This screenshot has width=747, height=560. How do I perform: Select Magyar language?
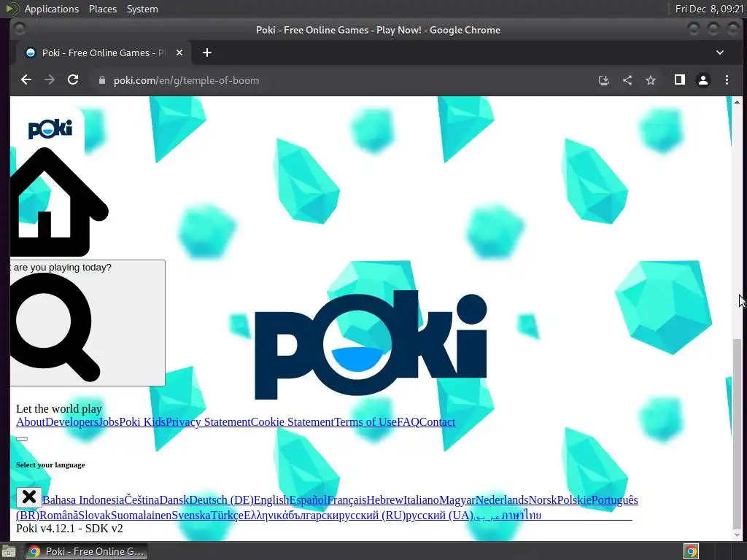click(457, 500)
